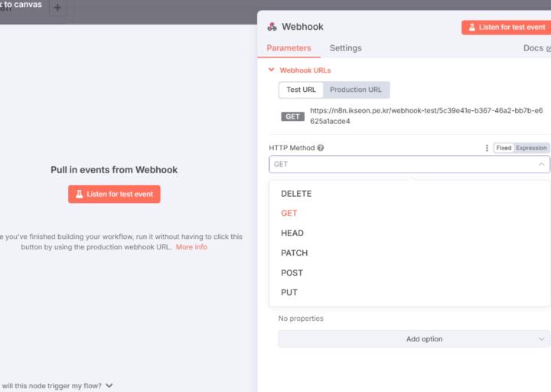Switch to the Parameters tab
Image resolution: width=551 pixels, height=392 pixels.
289,48
